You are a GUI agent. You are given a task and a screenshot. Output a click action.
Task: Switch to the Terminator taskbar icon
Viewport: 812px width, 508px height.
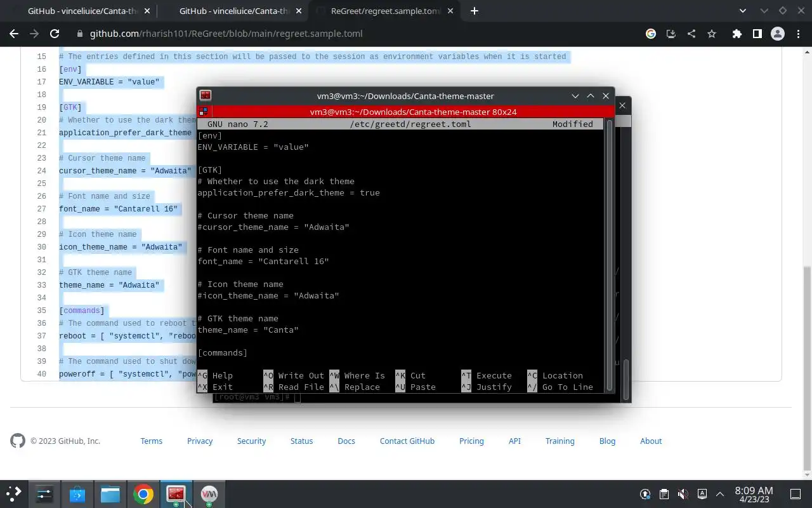[x=176, y=494]
